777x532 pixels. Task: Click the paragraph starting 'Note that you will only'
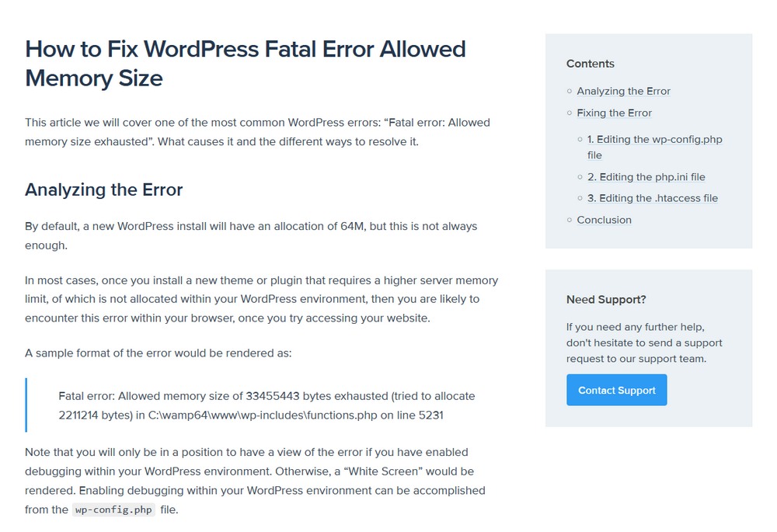[255, 481]
